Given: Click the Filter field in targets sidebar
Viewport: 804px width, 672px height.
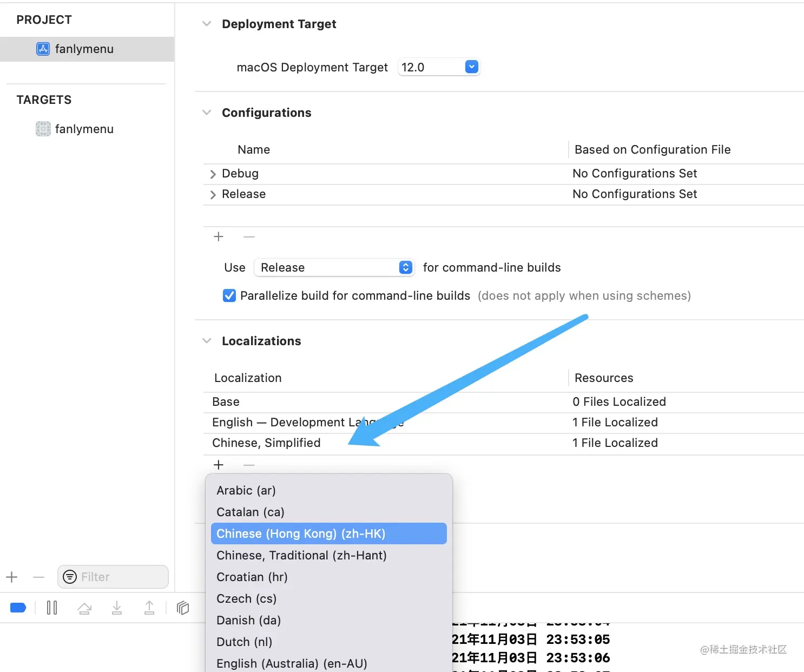Looking at the screenshot, I should click(x=113, y=577).
